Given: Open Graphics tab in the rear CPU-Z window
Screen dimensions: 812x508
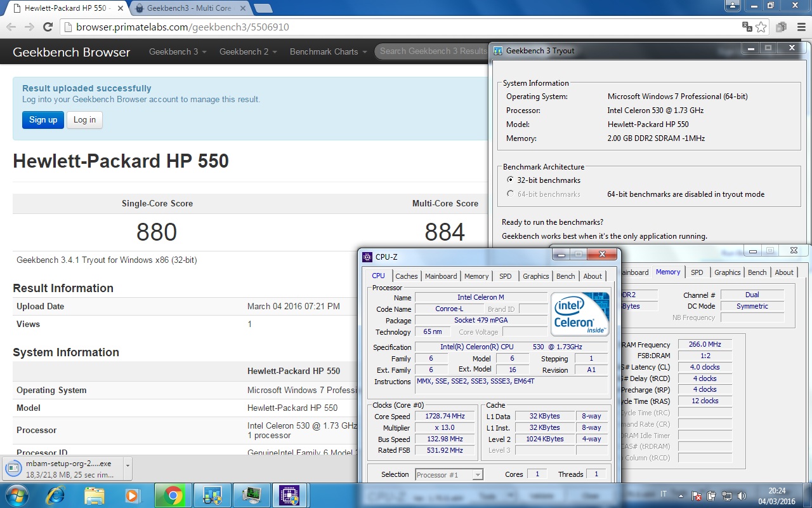Looking at the screenshot, I should point(728,272).
